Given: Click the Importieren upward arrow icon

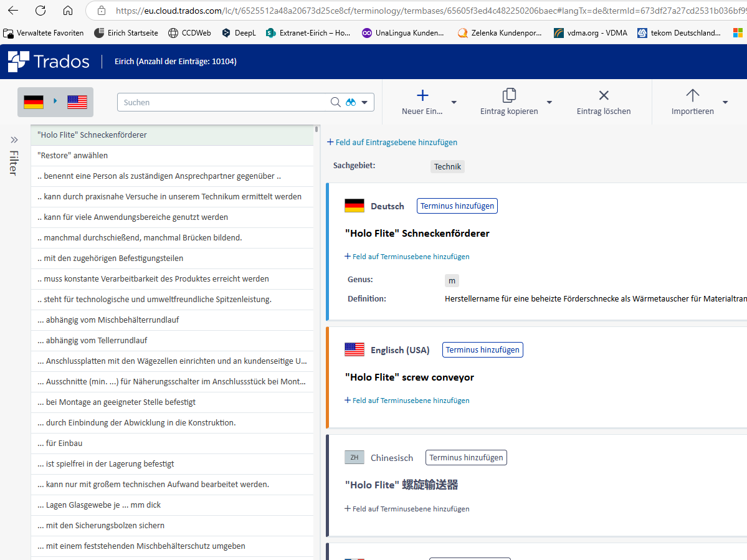Looking at the screenshot, I should point(692,95).
